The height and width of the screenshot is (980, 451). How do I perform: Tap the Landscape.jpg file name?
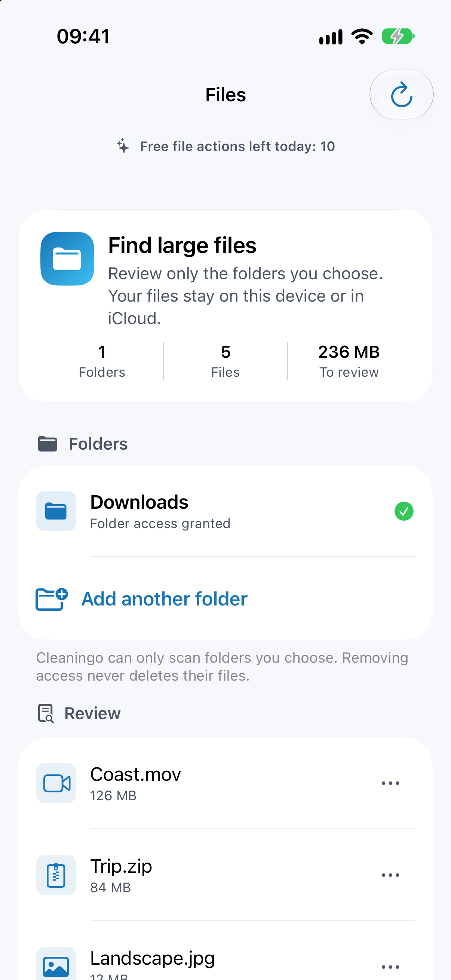pyautogui.click(x=153, y=958)
